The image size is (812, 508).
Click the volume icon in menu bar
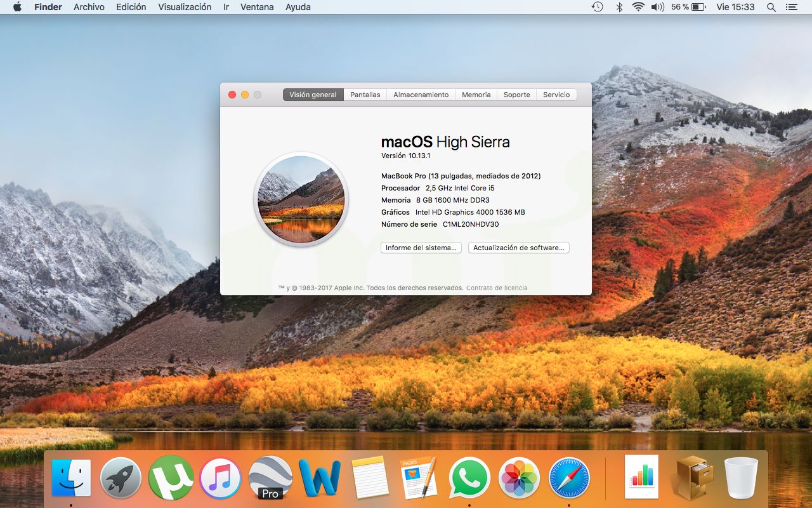pyautogui.click(x=658, y=7)
